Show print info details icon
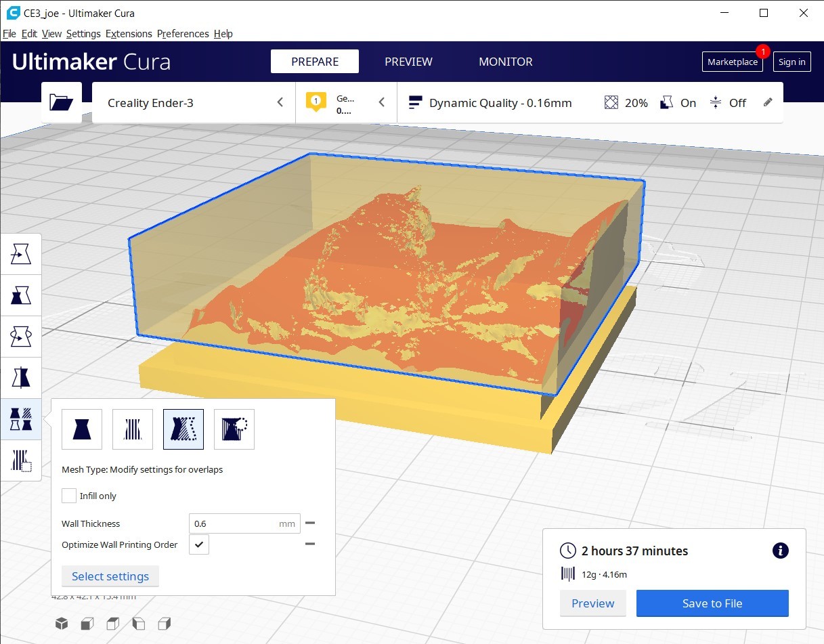Screen dimensions: 824x644 (x=780, y=551)
